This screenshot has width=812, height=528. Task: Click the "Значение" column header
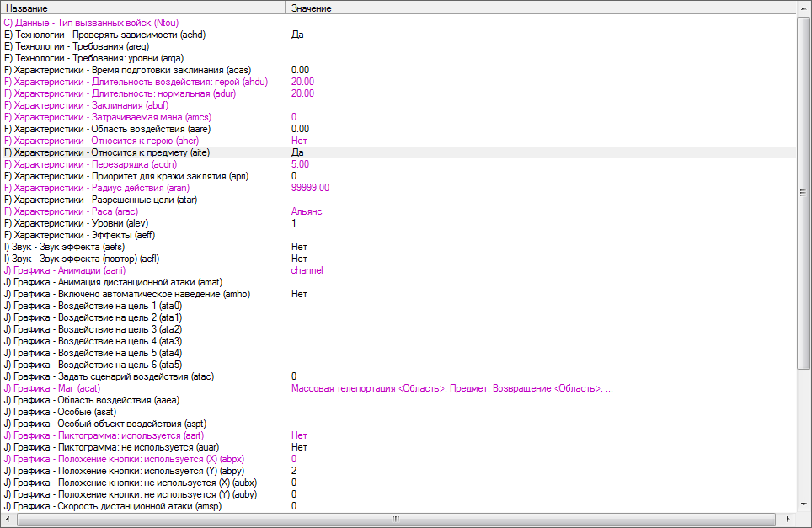(541, 8)
